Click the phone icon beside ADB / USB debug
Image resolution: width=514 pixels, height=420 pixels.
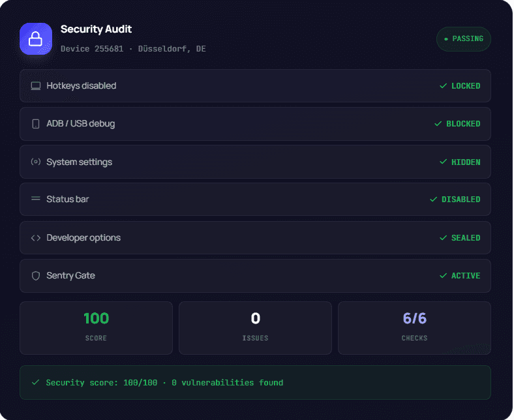36,124
